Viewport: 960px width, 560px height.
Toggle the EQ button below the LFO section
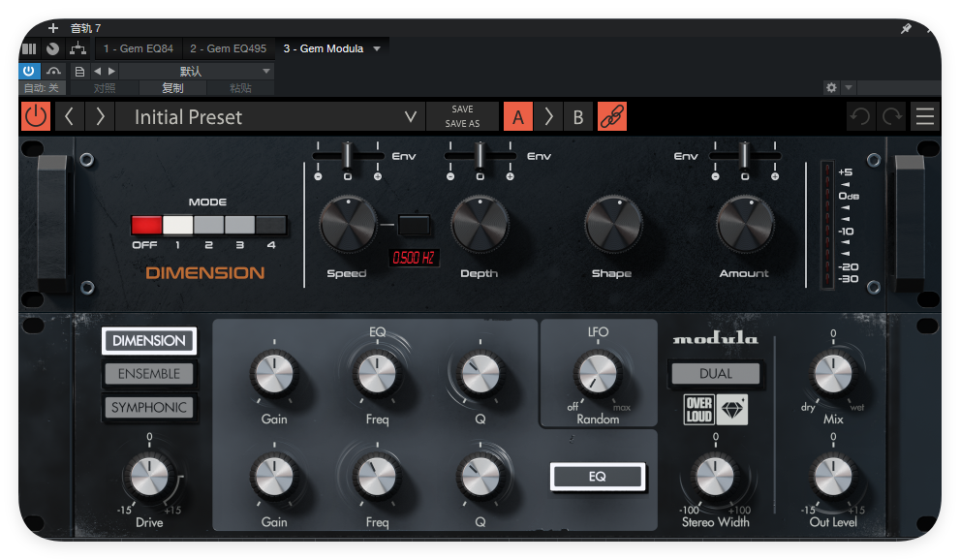pyautogui.click(x=597, y=476)
